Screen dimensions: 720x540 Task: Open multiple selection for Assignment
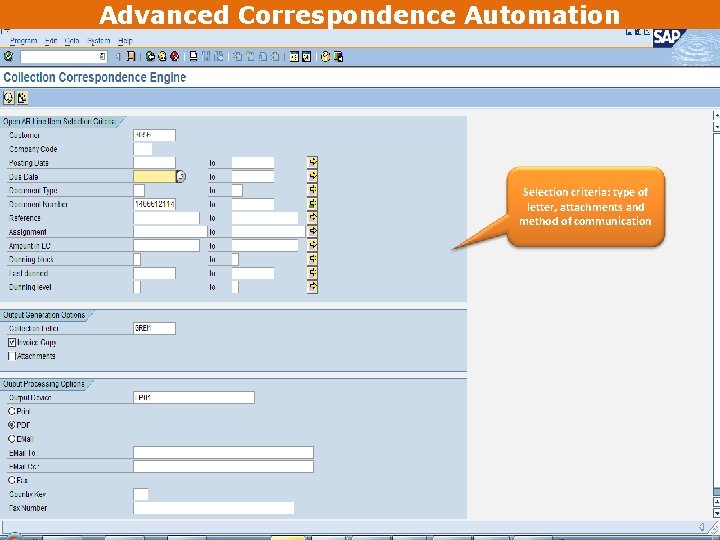(x=312, y=231)
